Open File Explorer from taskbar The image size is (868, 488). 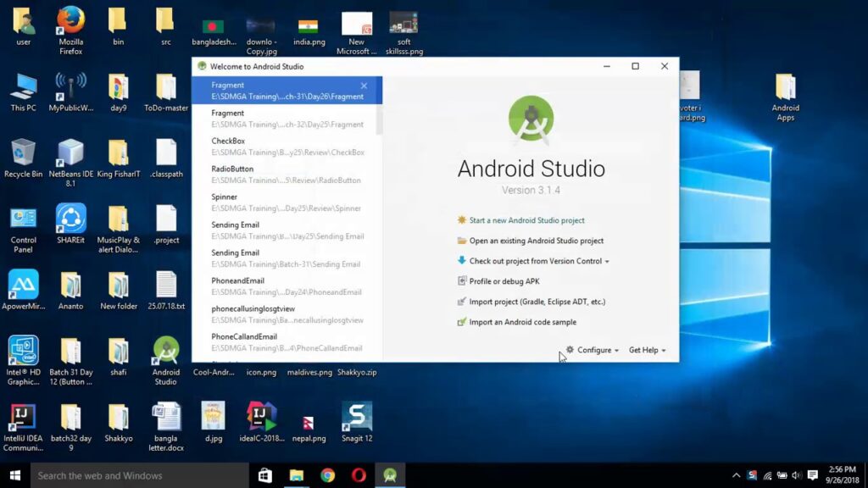click(296, 475)
